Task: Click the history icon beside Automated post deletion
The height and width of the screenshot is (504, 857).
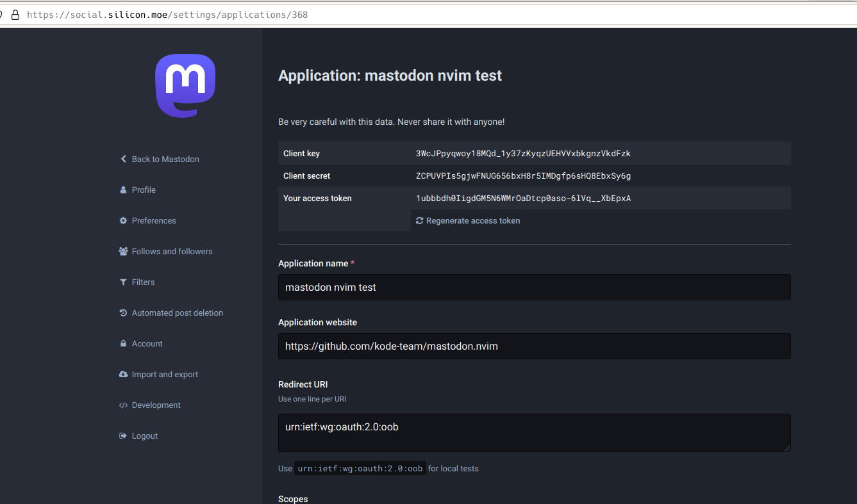Action: pyautogui.click(x=123, y=313)
